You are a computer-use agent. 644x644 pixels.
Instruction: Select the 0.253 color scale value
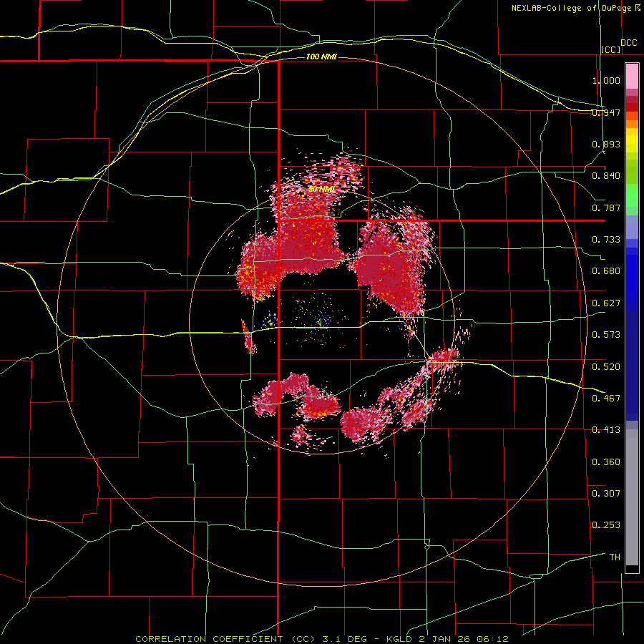click(x=606, y=525)
